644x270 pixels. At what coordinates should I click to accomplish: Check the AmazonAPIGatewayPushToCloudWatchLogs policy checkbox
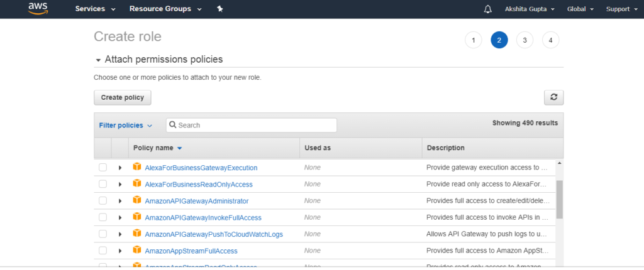pyautogui.click(x=103, y=234)
